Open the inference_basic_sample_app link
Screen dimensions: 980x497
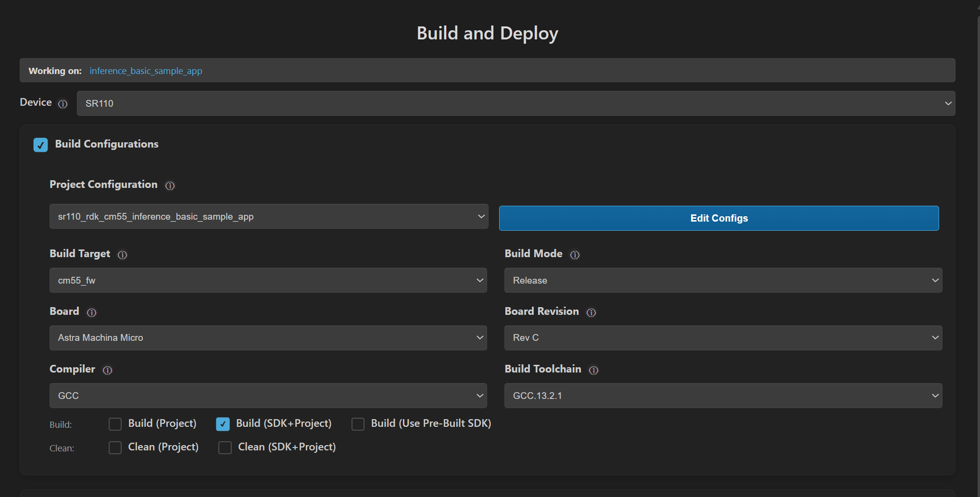pyautogui.click(x=146, y=71)
